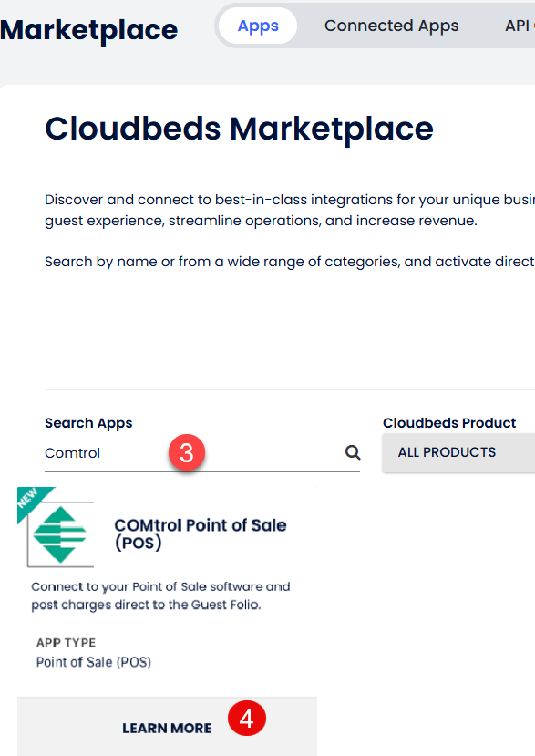The image size is (535, 756).
Task: Click the Cloudbeds Marketplace heading
Action: 239,129
